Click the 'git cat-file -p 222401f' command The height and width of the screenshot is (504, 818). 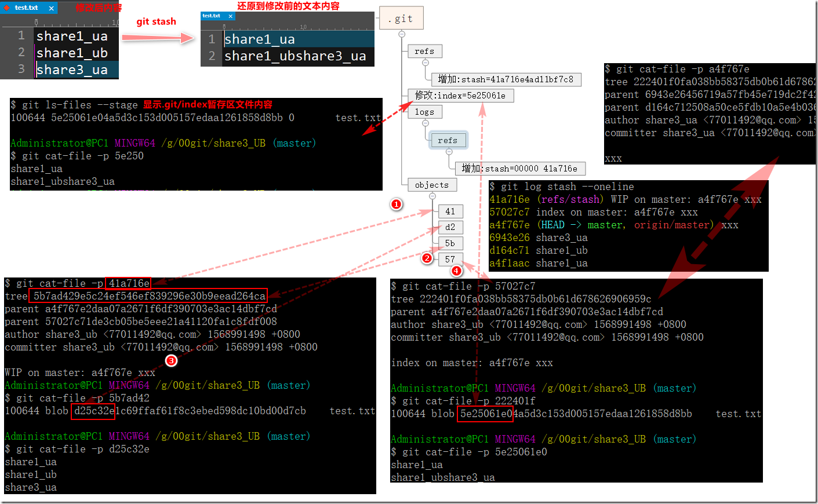tap(463, 401)
